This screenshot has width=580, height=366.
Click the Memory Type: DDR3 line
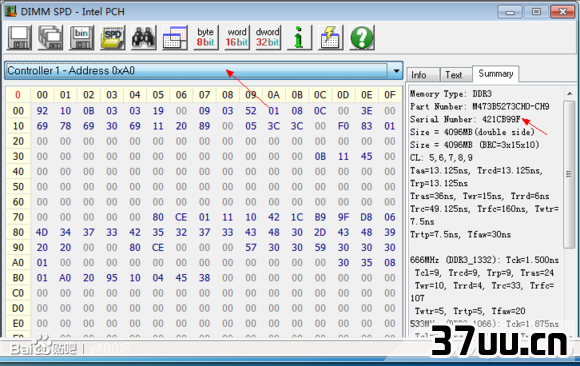pos(451,94)
